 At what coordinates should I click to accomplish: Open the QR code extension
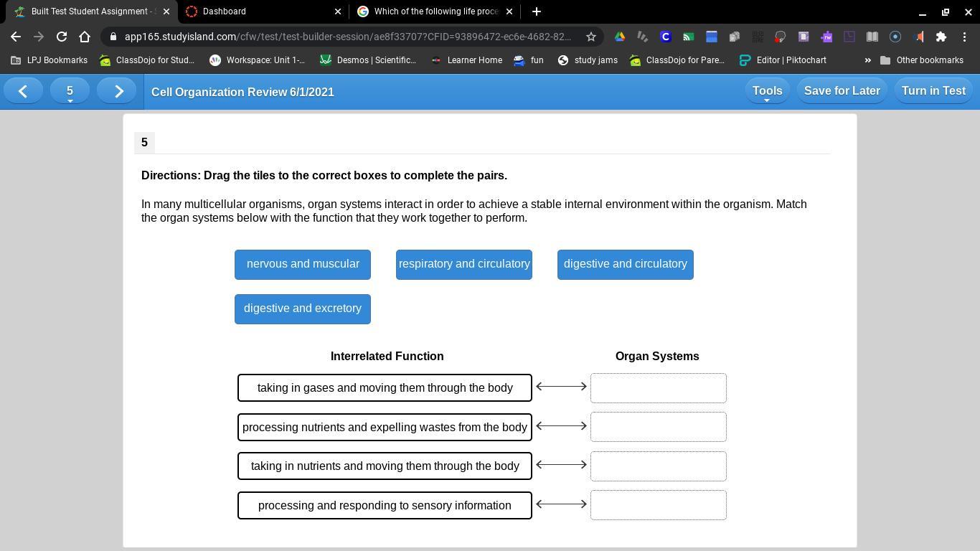point(758,37)
